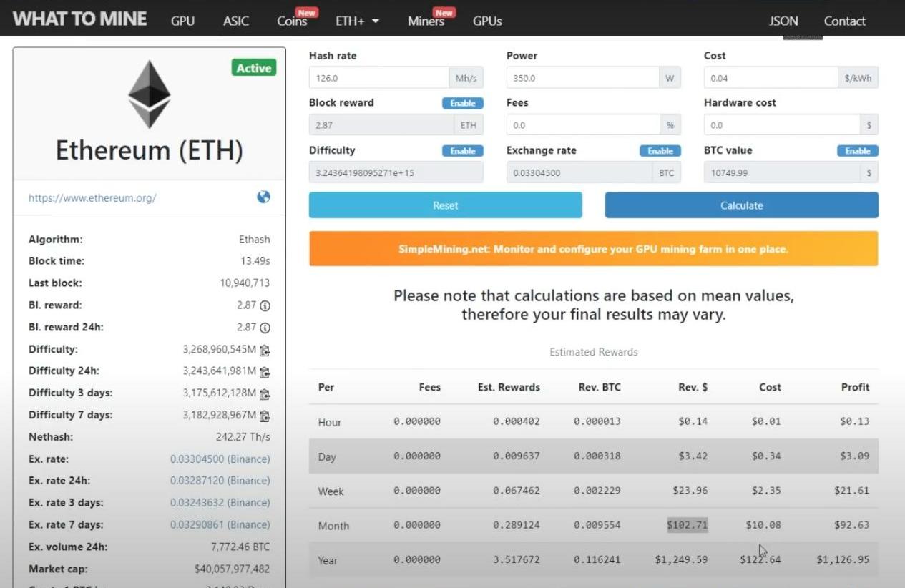Click the Fees percentage input field

pos(583,125)
